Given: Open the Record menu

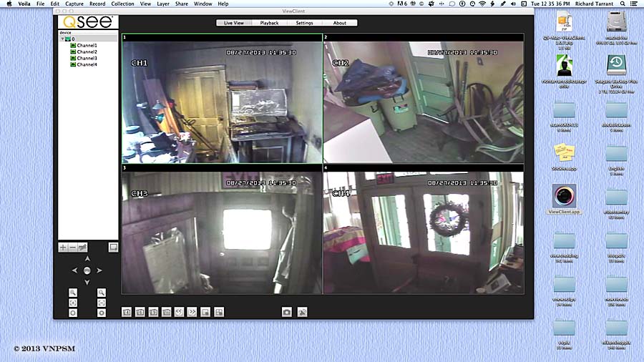Looking at the screenshot, I should click(97, 4).
